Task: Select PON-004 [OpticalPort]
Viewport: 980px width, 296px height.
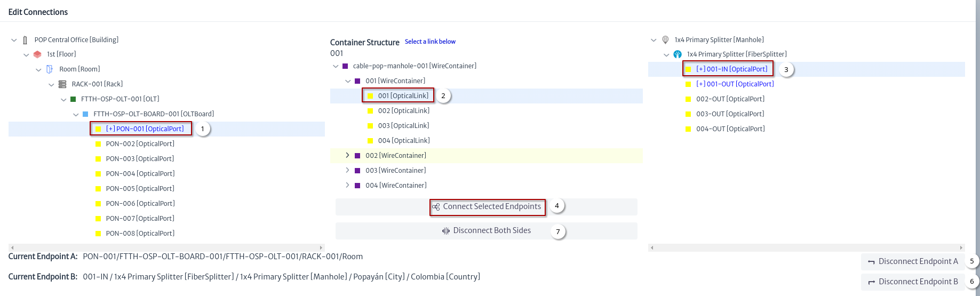Action: point(140,174)
